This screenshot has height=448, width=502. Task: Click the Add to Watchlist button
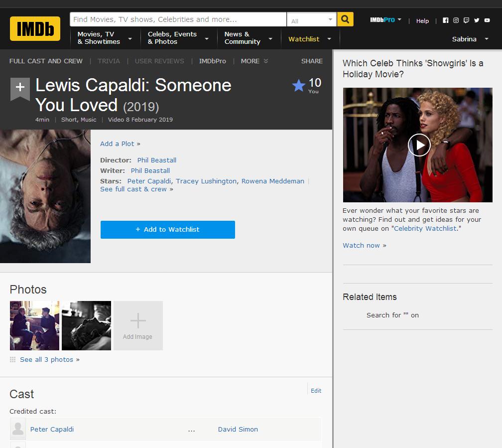click(168, 229)
